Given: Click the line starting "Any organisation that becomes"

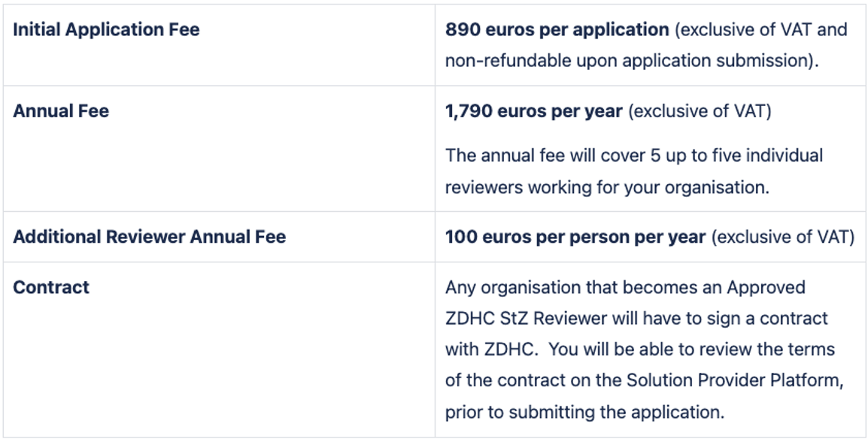Looking at the screenshot, I should 624,287.
